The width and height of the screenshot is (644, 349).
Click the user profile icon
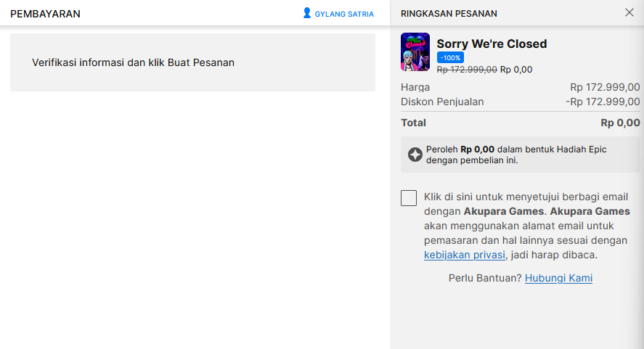[x=307, y=13]
